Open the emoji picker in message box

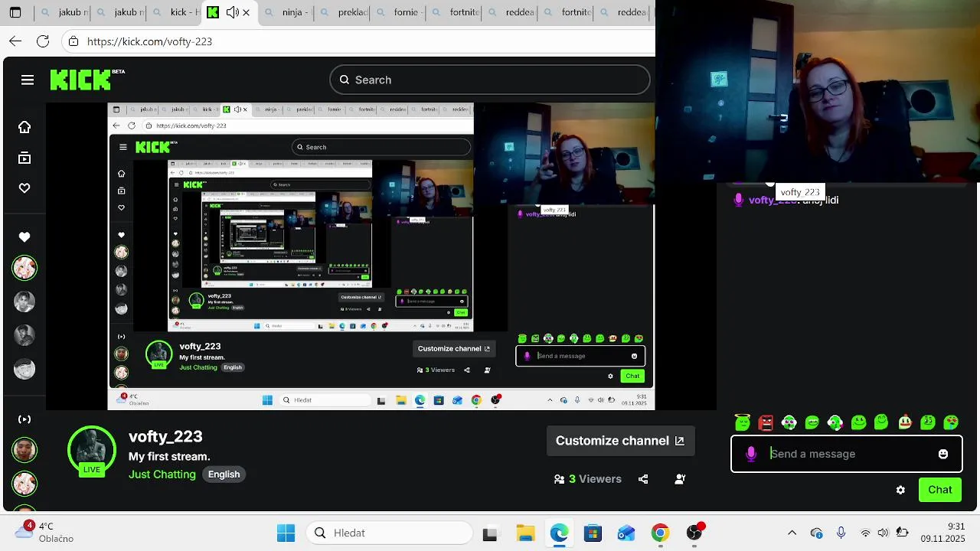tap(943, 454)
